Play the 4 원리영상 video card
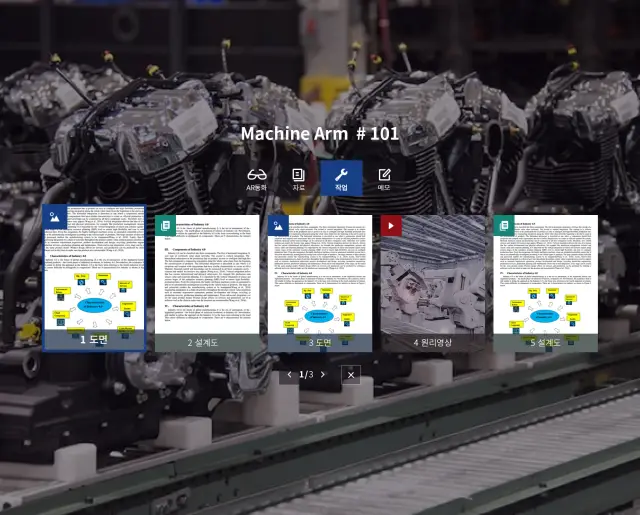 pos(433,283)
